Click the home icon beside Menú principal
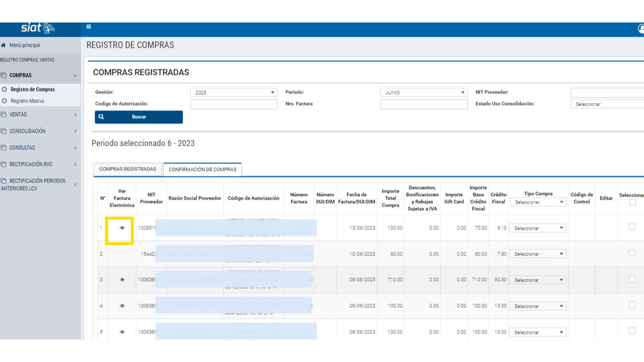This screenshot has height=362, width=644. [4, 45]
